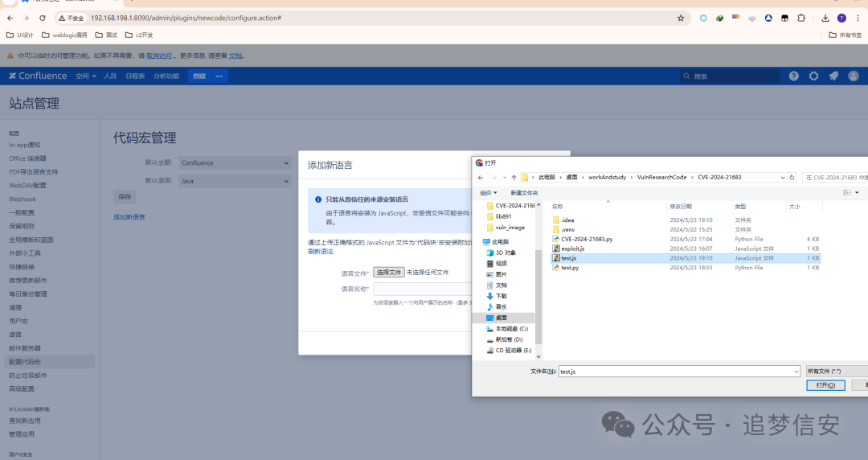Expand the file dialog path dropdown
The width and height of the screenshot is (868, 460).
pyautogui.click(x=782, y=178)
